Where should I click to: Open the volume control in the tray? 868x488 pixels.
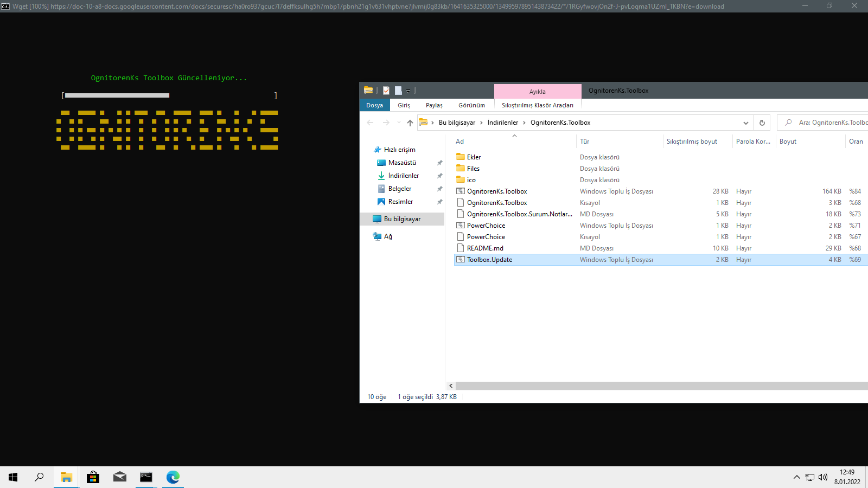click(x=823, y=477)
